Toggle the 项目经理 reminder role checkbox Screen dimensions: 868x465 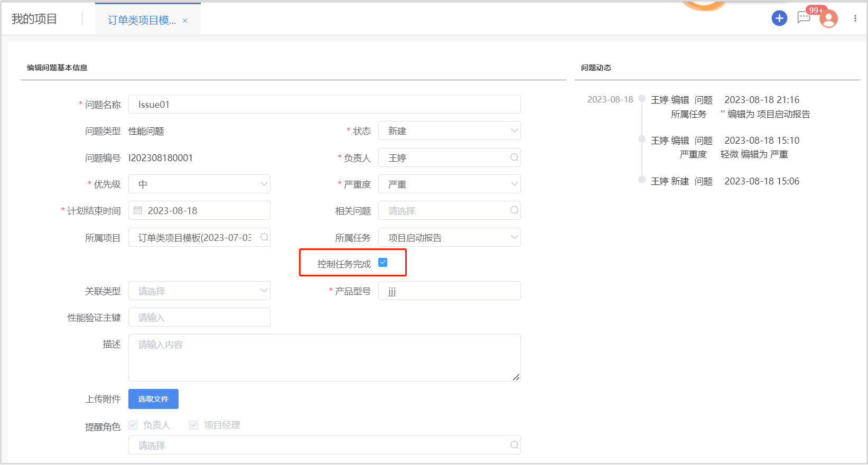click(x=194, y=425)
